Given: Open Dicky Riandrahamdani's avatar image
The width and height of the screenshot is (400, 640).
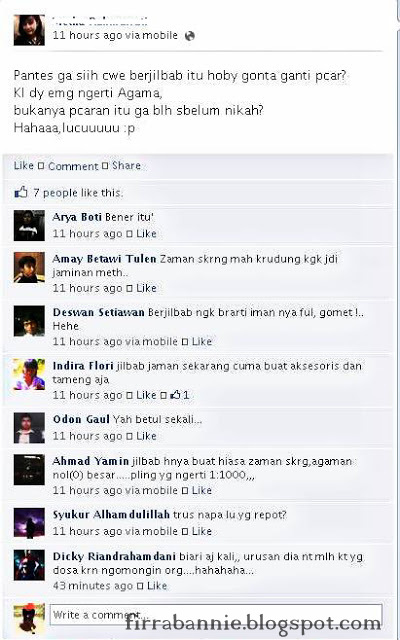Looking at the screenshot, I should [x=29, y=565].
